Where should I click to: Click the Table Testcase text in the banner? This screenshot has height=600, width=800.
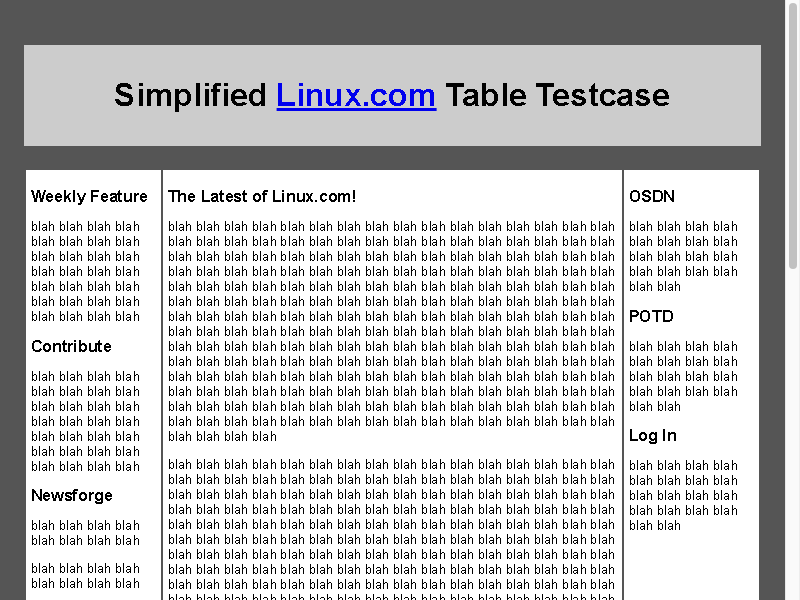coord(558,95)
